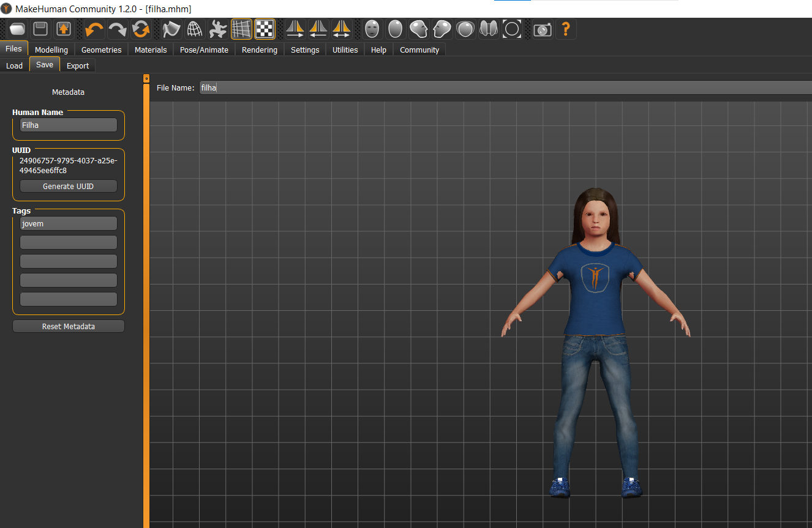
Task: Click the floppy disk Save icon
Action: pyautogui.click(x=40, y=29)
